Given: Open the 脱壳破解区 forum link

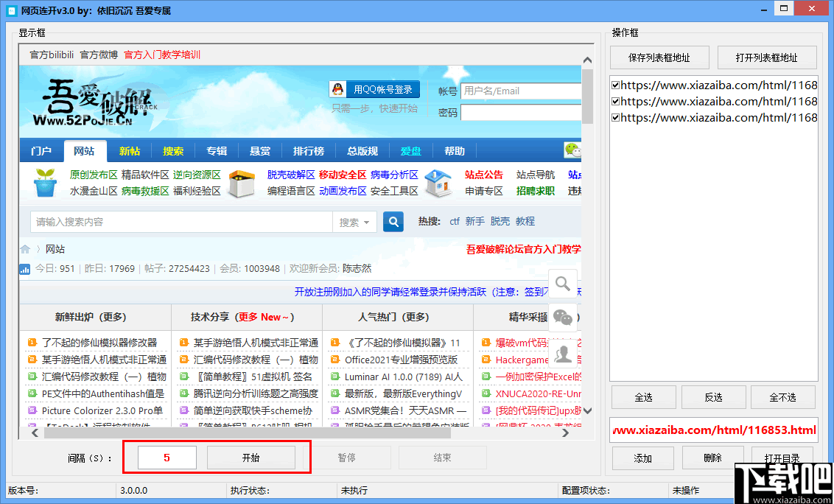Looking at the screenshot, I should click(x=291, y=175).
